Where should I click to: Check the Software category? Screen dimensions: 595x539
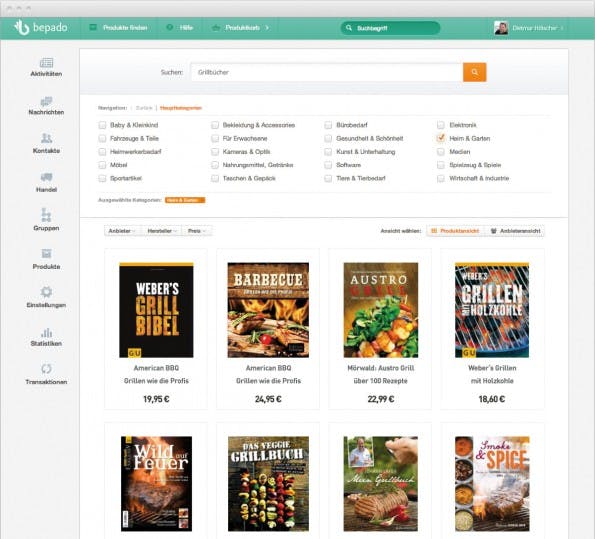tap(328, 165)
